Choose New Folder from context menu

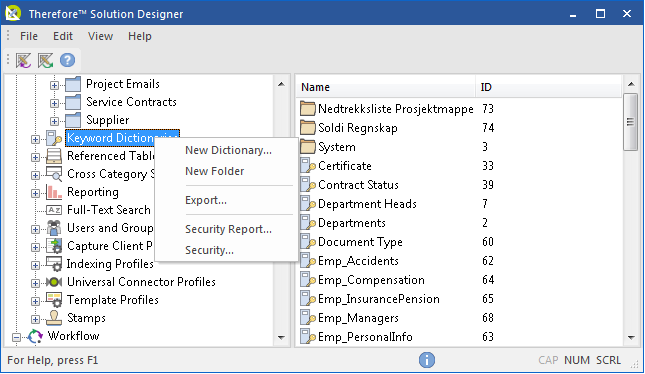pos(214,171)
